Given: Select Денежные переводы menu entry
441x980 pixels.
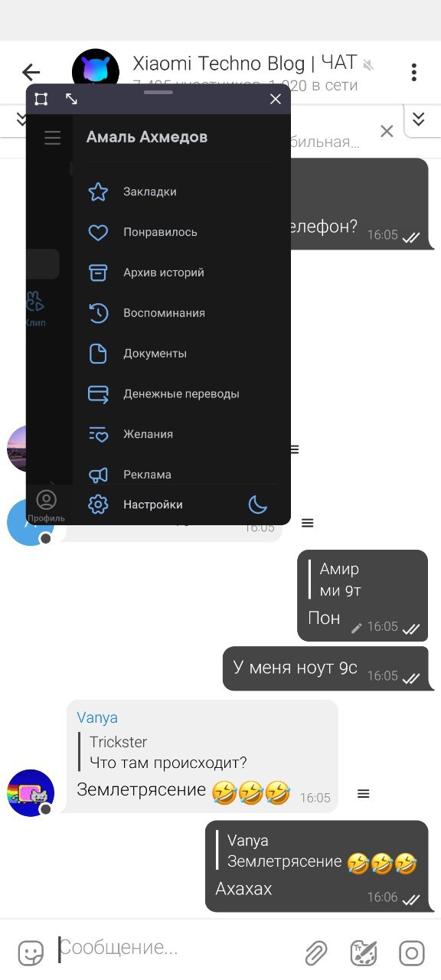Looking at the screenshot, I should point(181,394).
